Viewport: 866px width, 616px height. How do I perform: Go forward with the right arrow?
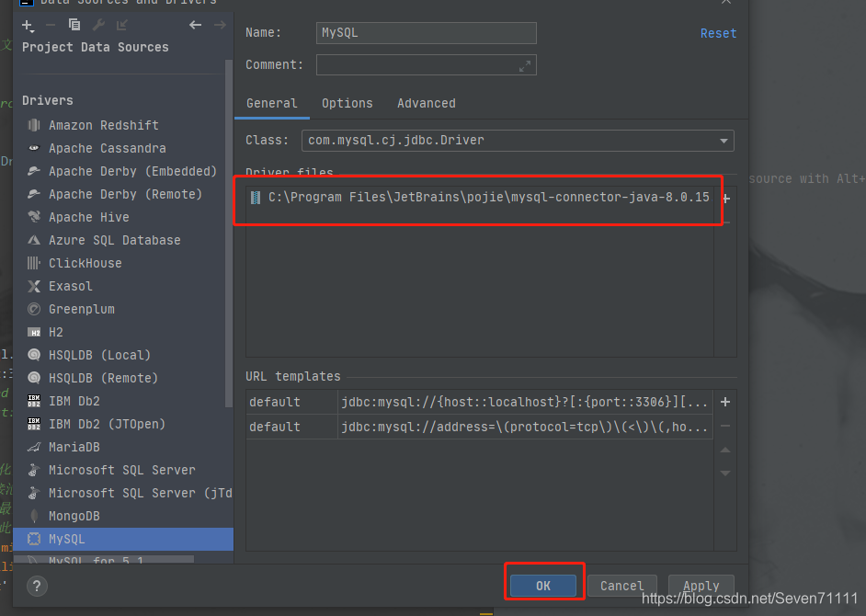tap(220, 25)
